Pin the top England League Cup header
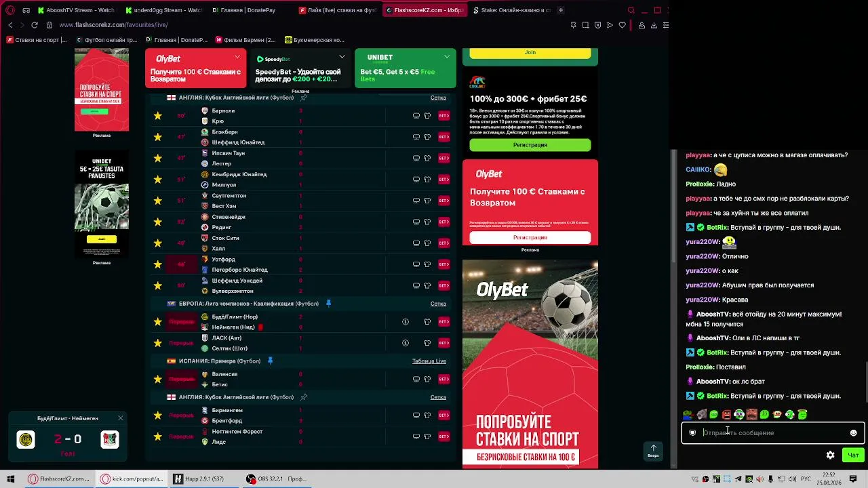The image size is (868, 488). point(304,98)
